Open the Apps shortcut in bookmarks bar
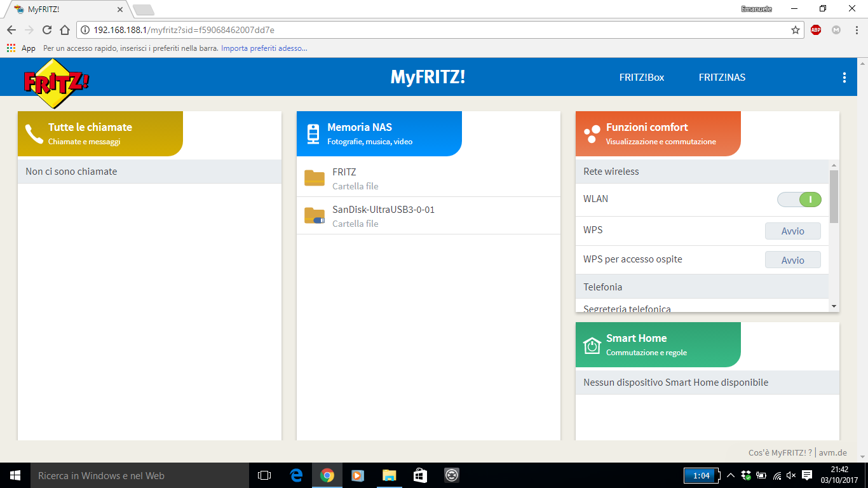 click(x=21, y=48)
